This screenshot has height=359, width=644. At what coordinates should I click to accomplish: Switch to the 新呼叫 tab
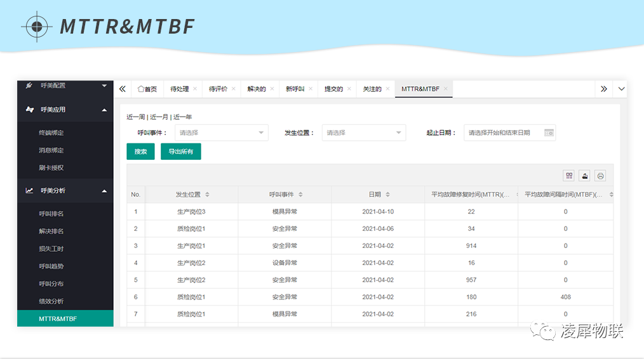click(x=295, y=89)
